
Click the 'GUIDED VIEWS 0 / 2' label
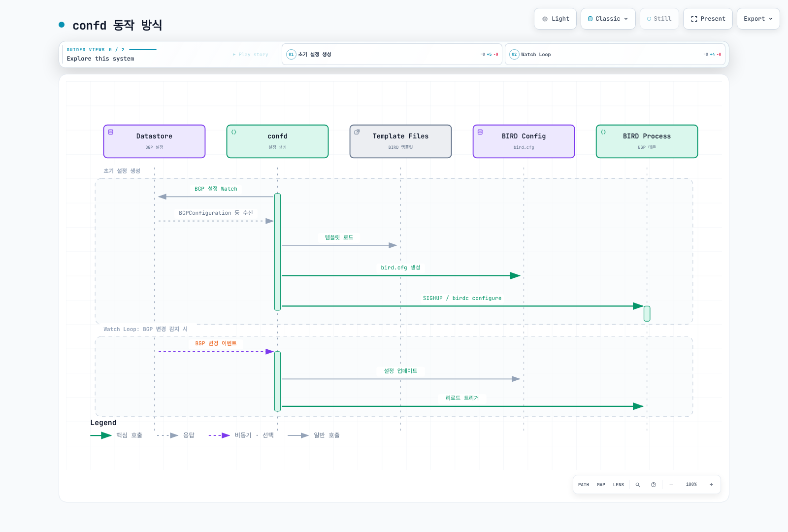tap(96, 50)
